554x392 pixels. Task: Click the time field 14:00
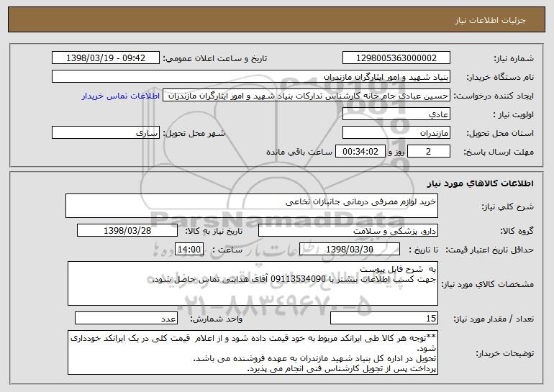pos(189,250)
